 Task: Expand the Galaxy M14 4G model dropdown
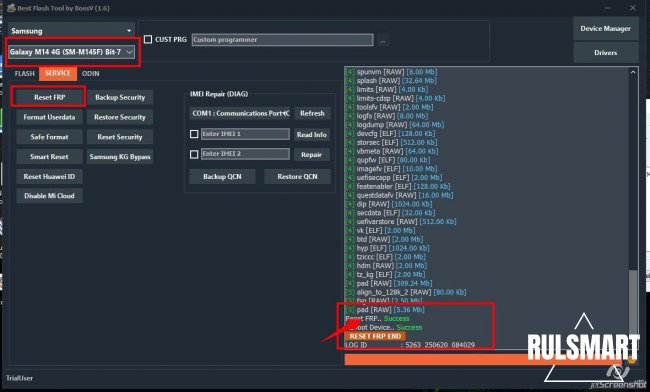click(x=71, y=52)
